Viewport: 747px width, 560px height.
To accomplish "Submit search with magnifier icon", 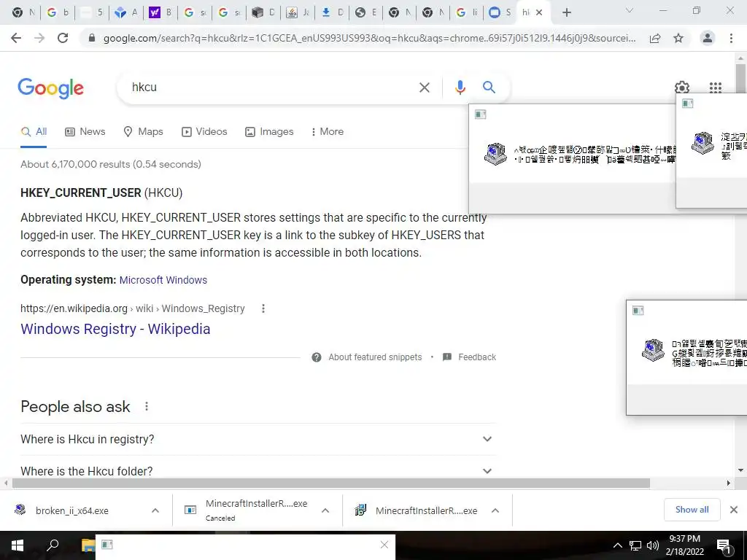I will [489, 87].
